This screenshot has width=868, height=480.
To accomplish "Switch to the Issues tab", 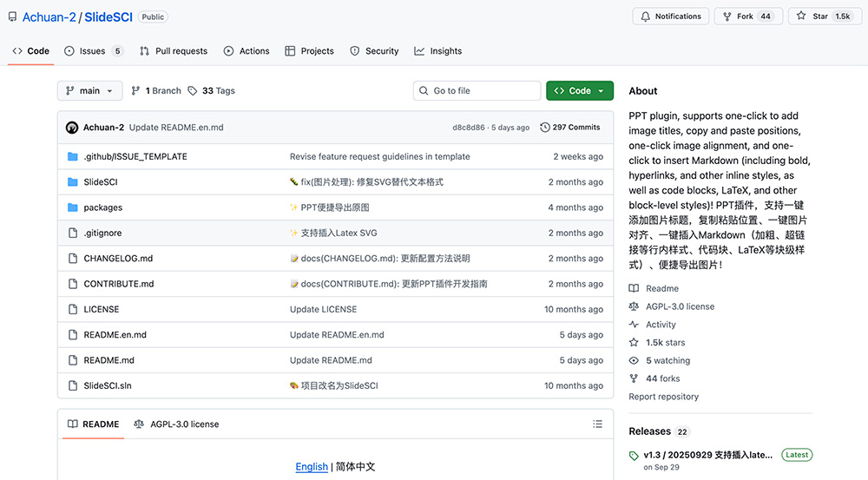I will 93,51.
